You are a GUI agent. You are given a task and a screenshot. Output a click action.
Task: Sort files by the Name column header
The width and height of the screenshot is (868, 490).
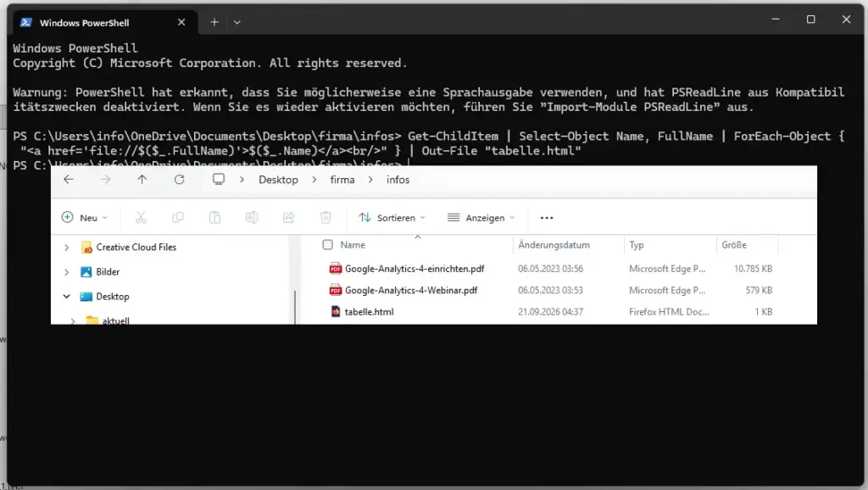pos(353,245)
